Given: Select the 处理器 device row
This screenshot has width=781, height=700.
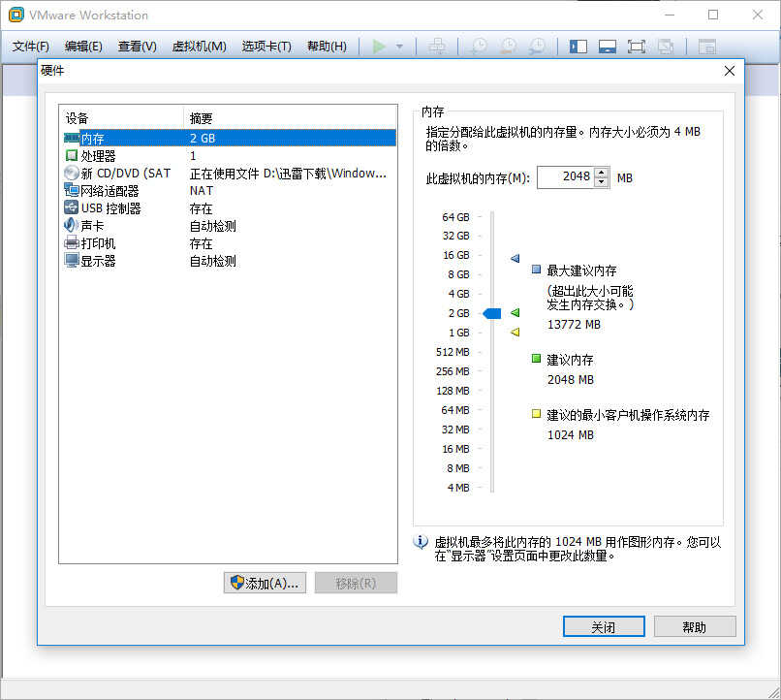Looking at the screenshot, I should pyautogui.click(x=230, y=156).
